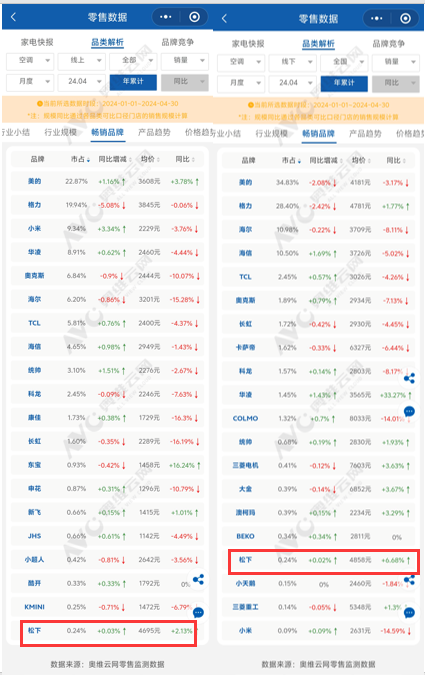This screenshot has width=425, height=675.
Task: Tap the share icon in the left panel
Action: 198,579
